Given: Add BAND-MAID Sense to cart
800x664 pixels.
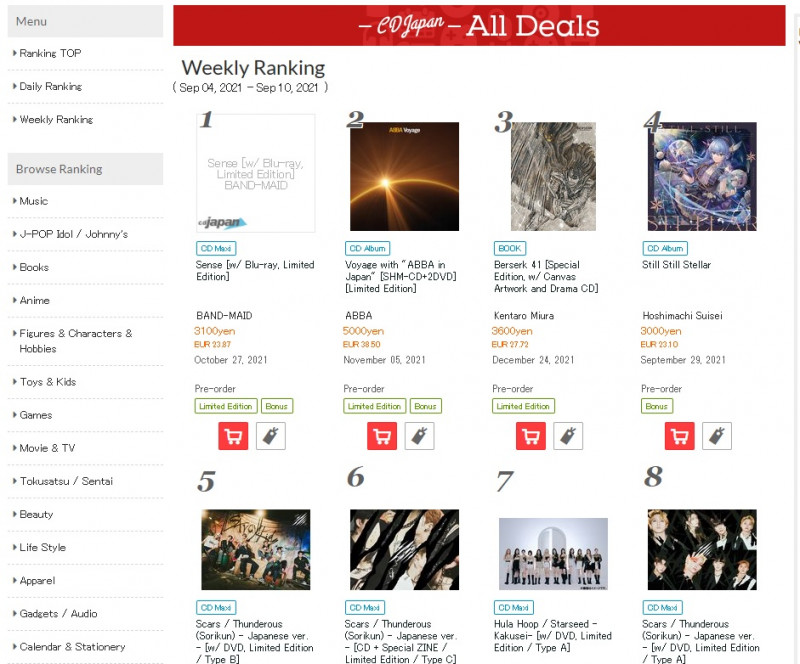Looking at the screenshot, I should coord(233,436).
